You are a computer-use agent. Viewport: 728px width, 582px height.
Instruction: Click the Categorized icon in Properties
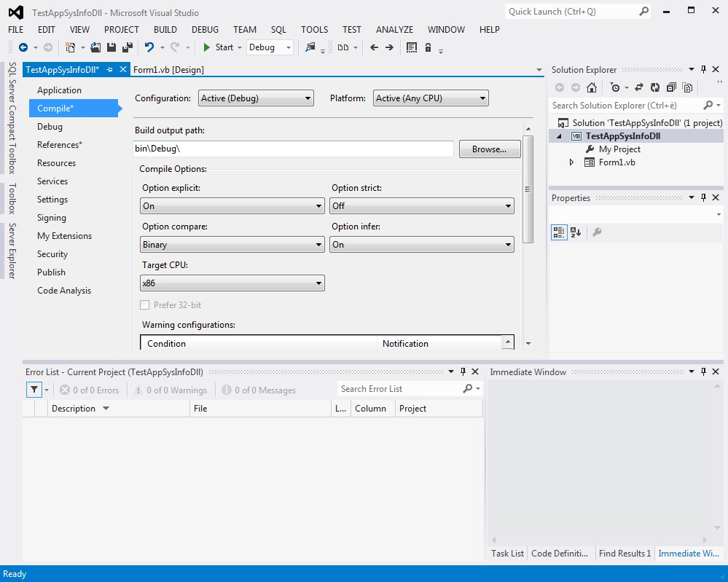click(x=559, y=232)
